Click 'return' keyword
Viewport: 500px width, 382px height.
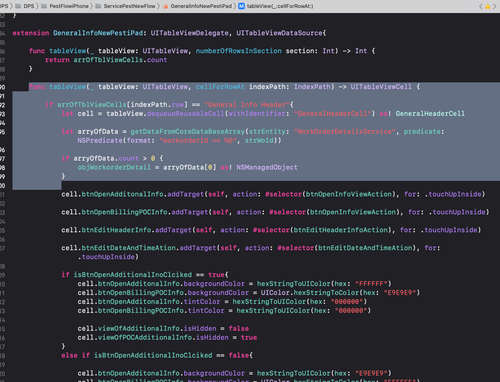pos(57,60)
